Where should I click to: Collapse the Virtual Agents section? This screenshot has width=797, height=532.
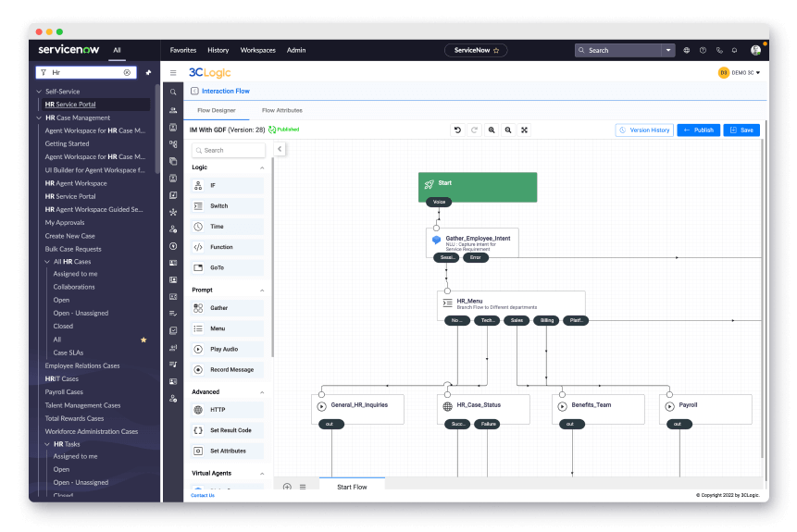[262, 474]
